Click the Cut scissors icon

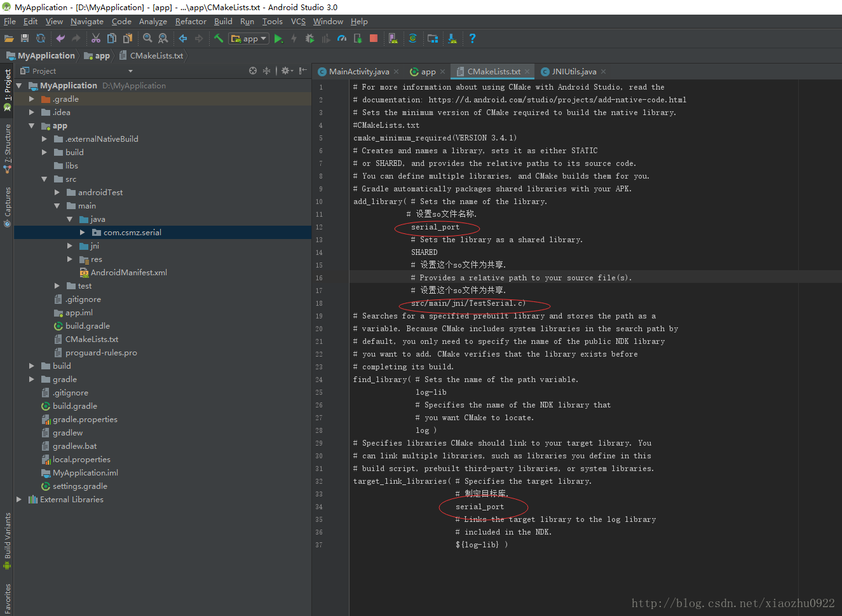tap(96, 39)
